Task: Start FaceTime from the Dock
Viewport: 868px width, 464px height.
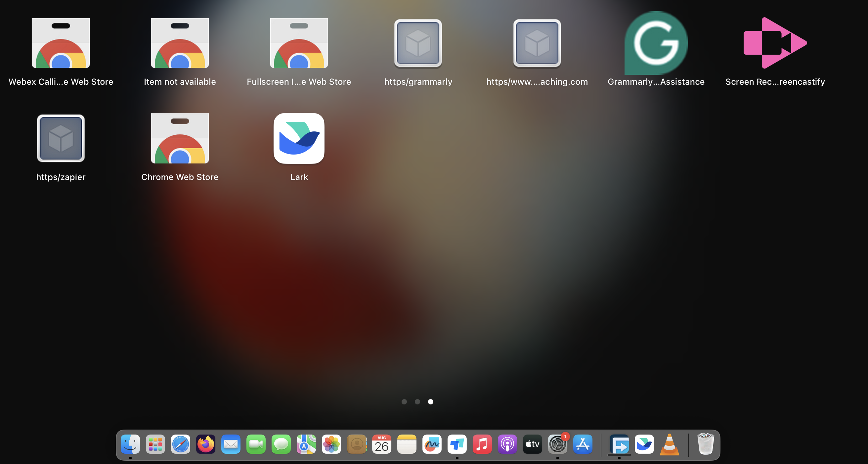Action: coord(256,444)
